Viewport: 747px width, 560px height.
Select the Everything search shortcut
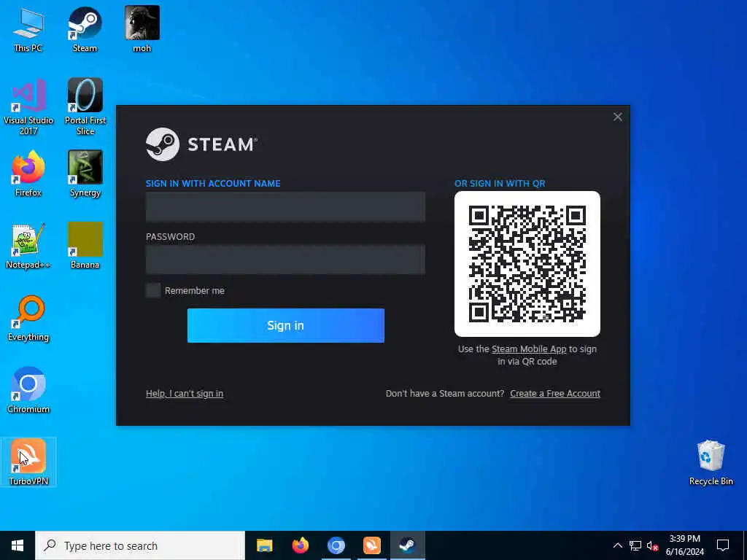(28, 318)
